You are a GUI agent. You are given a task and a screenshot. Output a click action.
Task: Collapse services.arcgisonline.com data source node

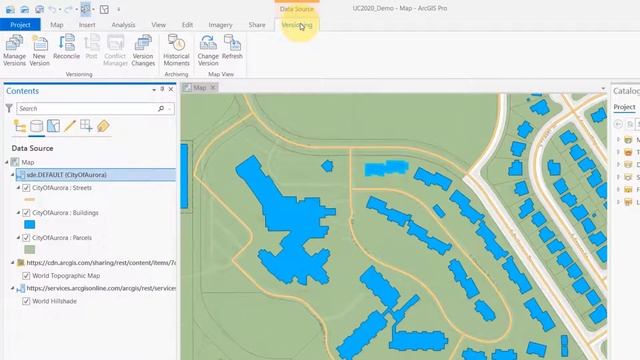(x=13, y=288)
